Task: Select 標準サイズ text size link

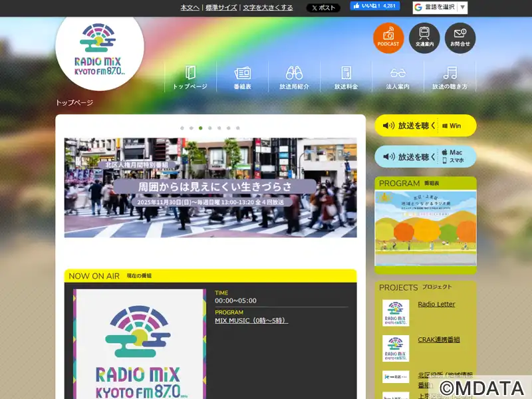Action: click(x=221, y=7)
